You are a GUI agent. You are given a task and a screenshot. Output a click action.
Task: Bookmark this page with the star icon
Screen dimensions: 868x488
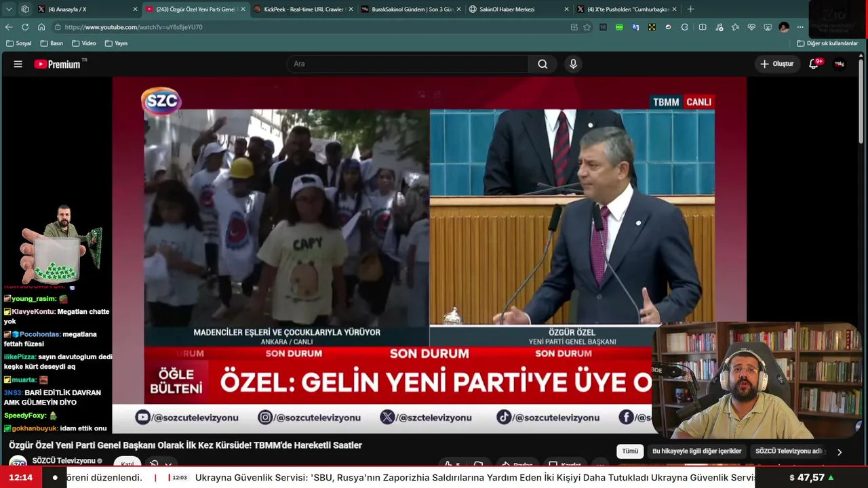[x=587, y=27]
